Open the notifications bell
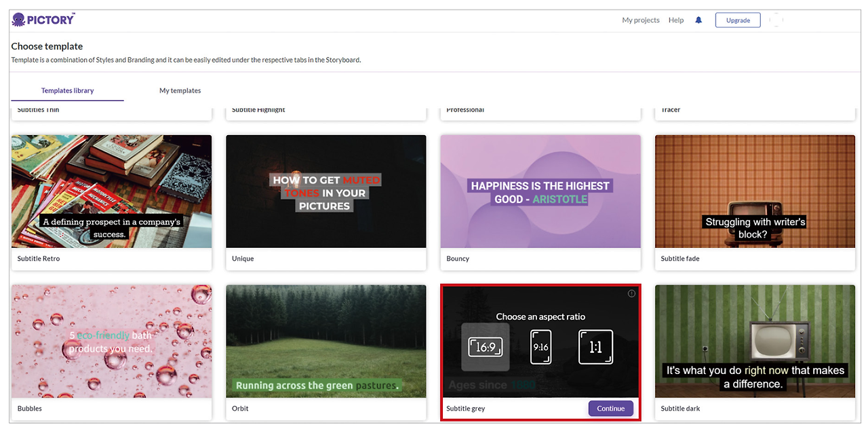This screenshot has width=868, height=429. 698,20
